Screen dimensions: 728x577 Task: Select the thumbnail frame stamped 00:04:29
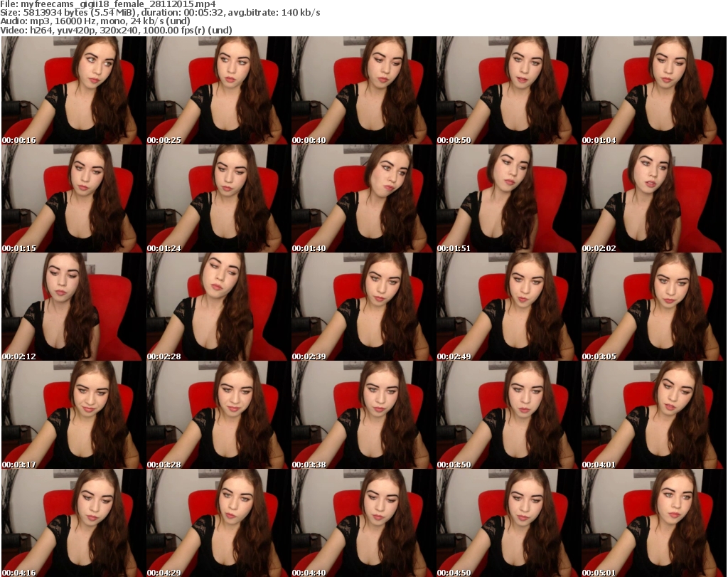click(x=219, y=523)
